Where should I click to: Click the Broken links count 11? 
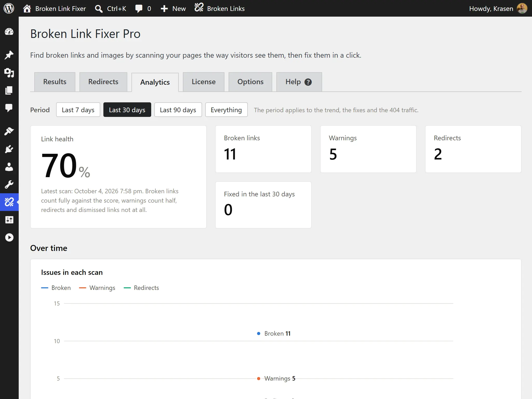coord(230,154)
